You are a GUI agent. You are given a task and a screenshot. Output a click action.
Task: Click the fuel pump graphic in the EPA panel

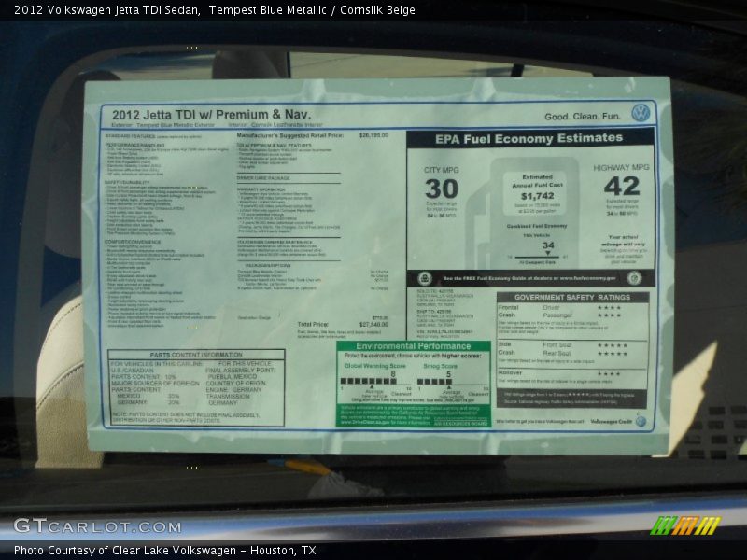click(x=524, y=215)
